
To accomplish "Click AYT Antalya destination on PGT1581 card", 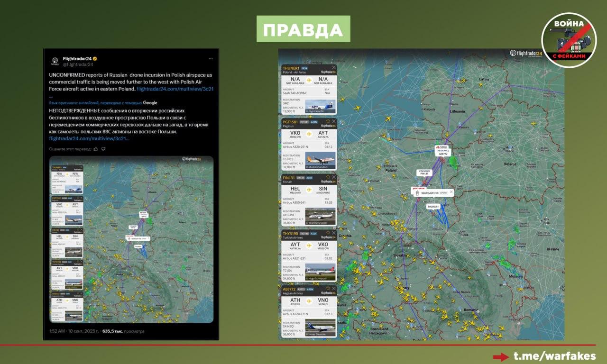I will point(323,135).
